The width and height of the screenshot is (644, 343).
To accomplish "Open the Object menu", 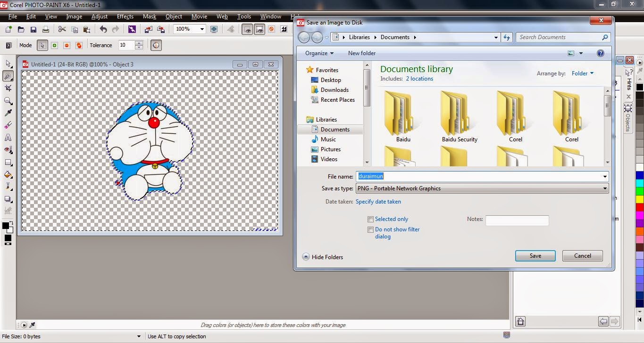I will (x=174, y=16).
